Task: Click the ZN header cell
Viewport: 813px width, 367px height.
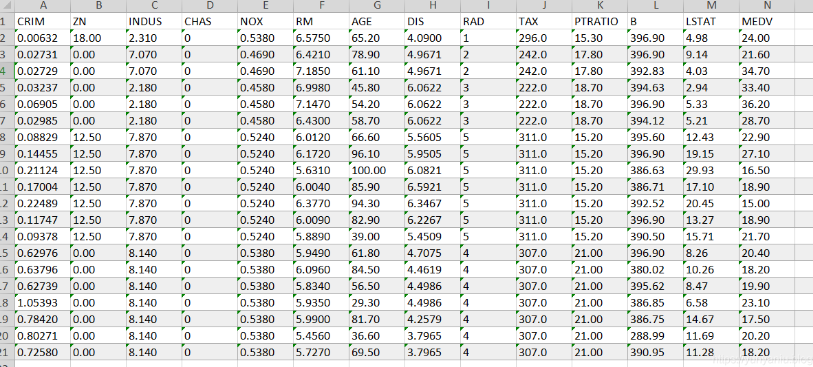Action: click(x=99, y=21)
